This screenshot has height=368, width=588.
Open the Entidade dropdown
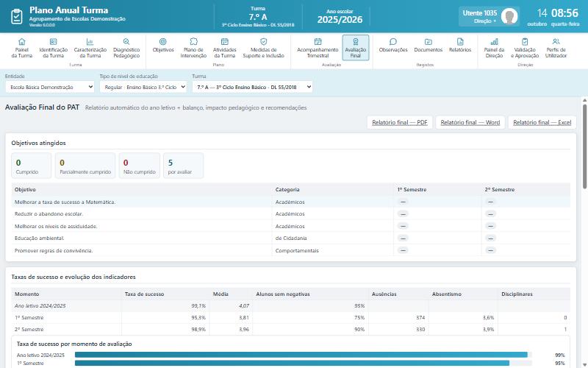[50, 87]
